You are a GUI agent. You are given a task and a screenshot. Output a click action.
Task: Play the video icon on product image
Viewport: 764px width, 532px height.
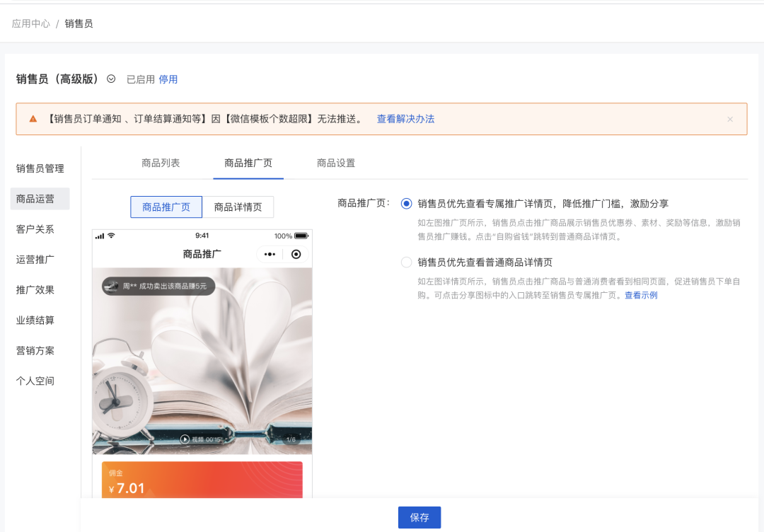point(185,439)
